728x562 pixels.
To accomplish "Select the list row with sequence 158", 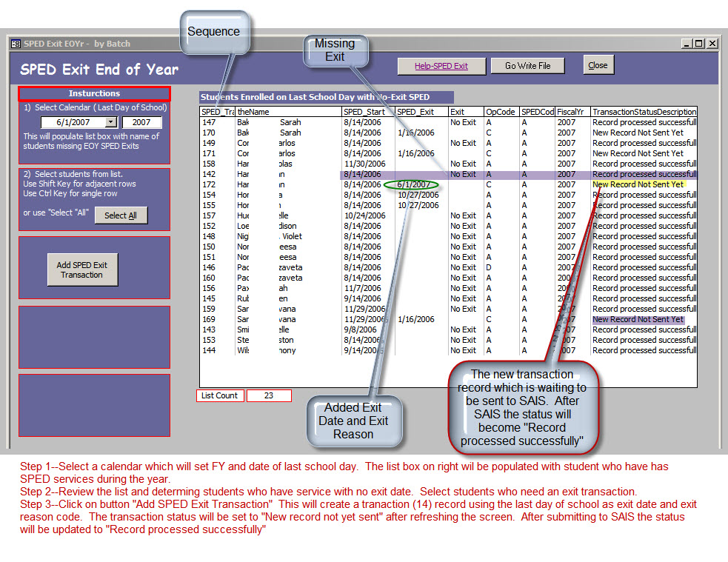I will (x=449, y=164).
